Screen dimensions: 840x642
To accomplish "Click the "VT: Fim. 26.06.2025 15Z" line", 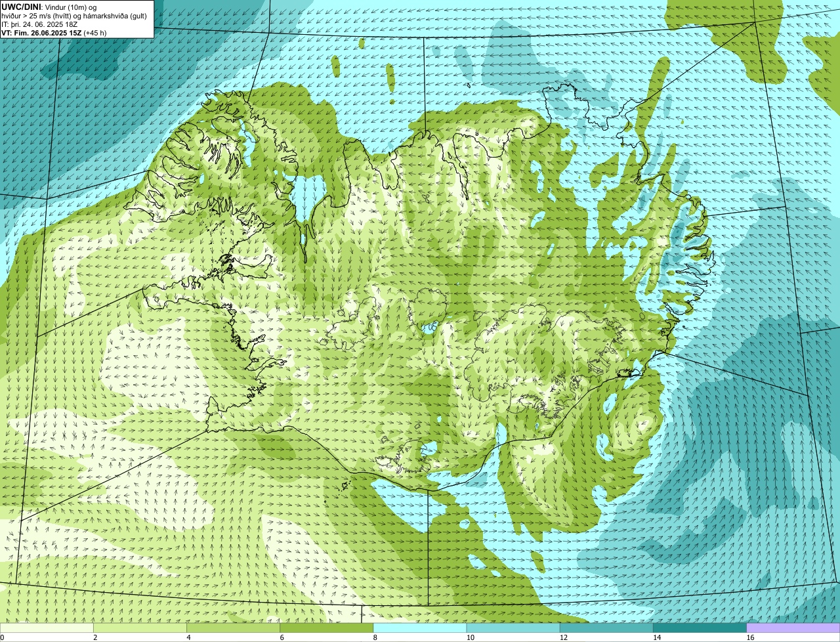I will point(41,32).
